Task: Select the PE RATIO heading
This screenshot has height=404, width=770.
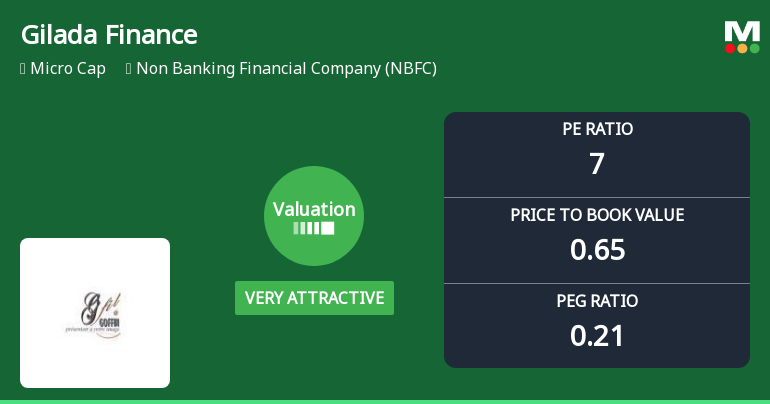Action: [597, 129]
